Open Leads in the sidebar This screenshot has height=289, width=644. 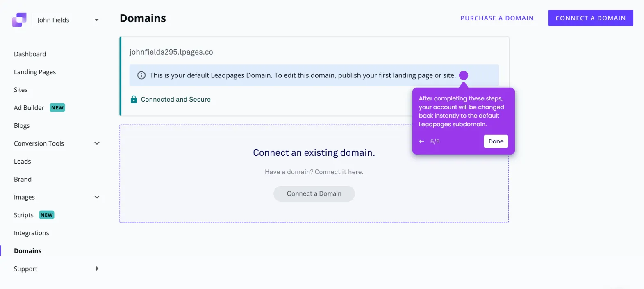(x=22, y=162)
